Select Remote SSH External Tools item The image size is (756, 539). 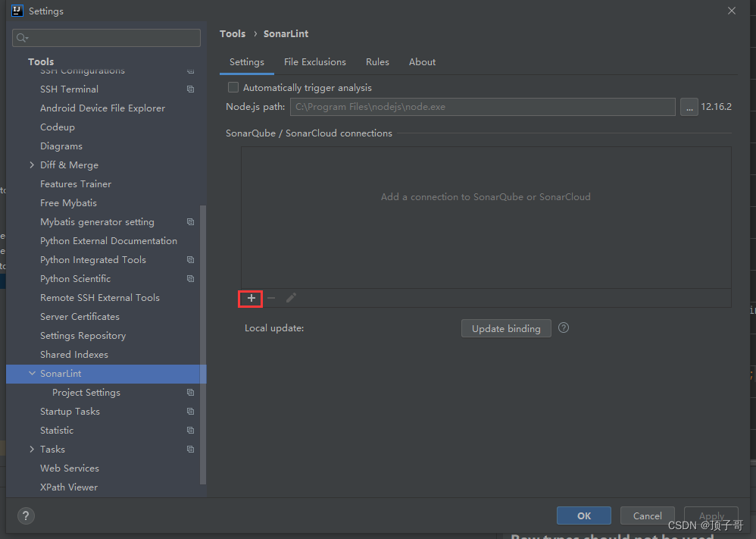pyautogui.click(x=100, y=298)
